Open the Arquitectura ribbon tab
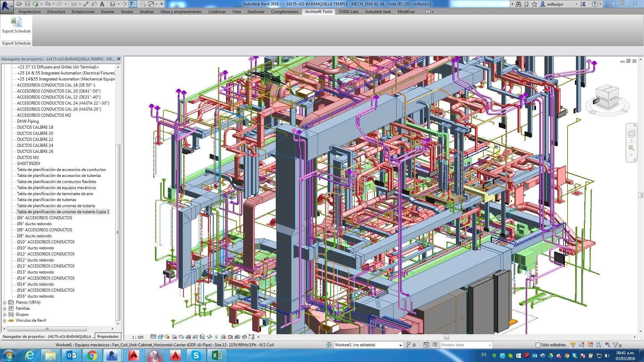The height and width of the screenshot is (362, 644). point(30,12)
